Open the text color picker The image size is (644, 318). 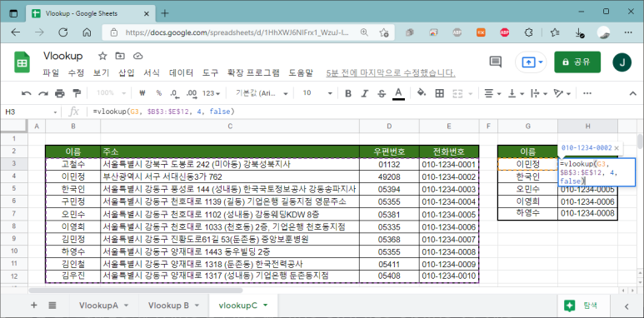click(398, 93)
